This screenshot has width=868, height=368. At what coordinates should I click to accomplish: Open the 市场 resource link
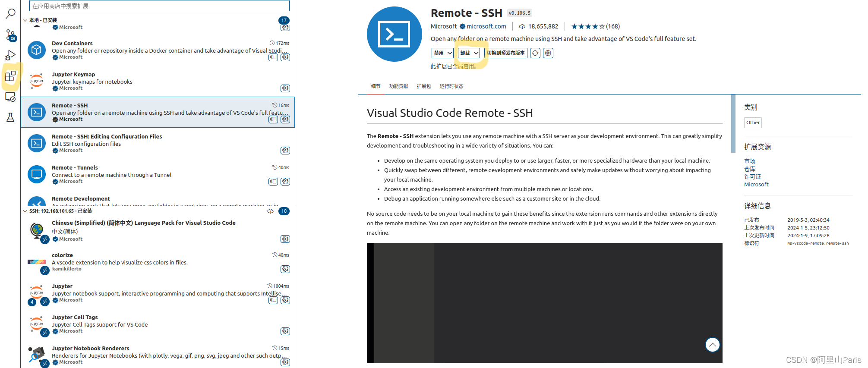(750, 161)
